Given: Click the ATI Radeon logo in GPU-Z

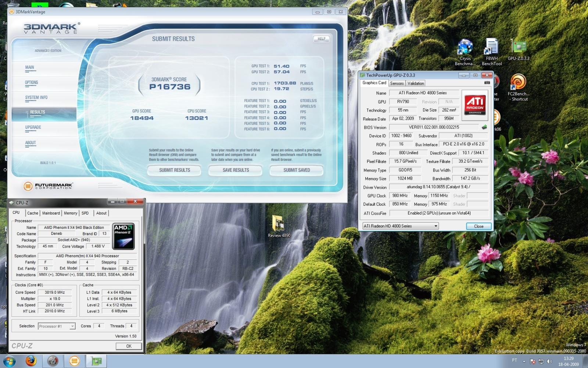Looking at the screenshot, I should [x=475, y=105].
